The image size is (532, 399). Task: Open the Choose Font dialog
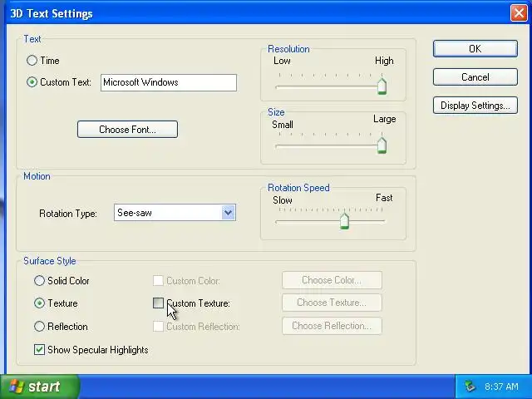tap(127, 130)
